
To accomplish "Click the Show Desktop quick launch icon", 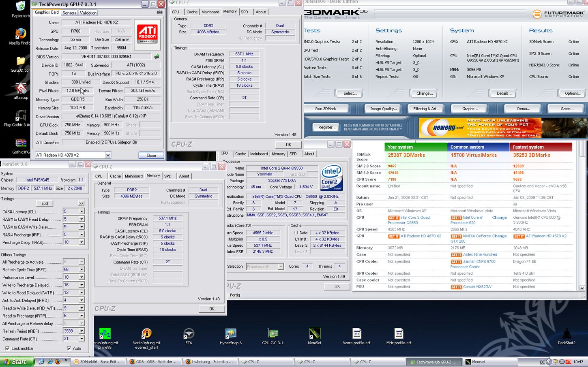I will pos(41,362).
